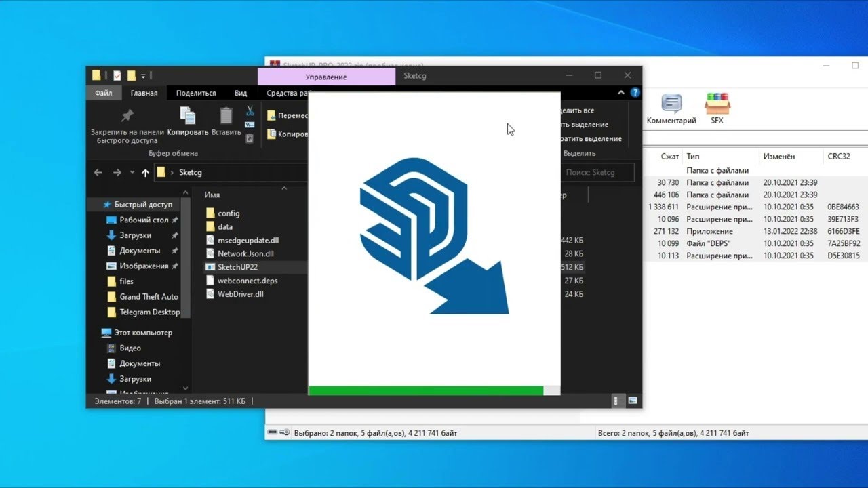Click the Вставить clipboard icon
Screen dimensions: 868x488
(x=226, y=115)
